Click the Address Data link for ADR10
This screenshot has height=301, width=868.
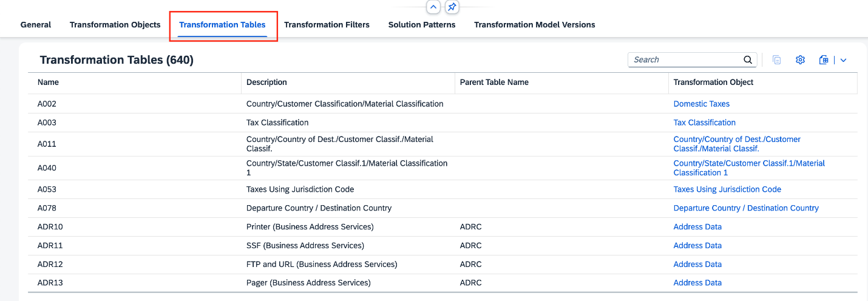(697, 227)
